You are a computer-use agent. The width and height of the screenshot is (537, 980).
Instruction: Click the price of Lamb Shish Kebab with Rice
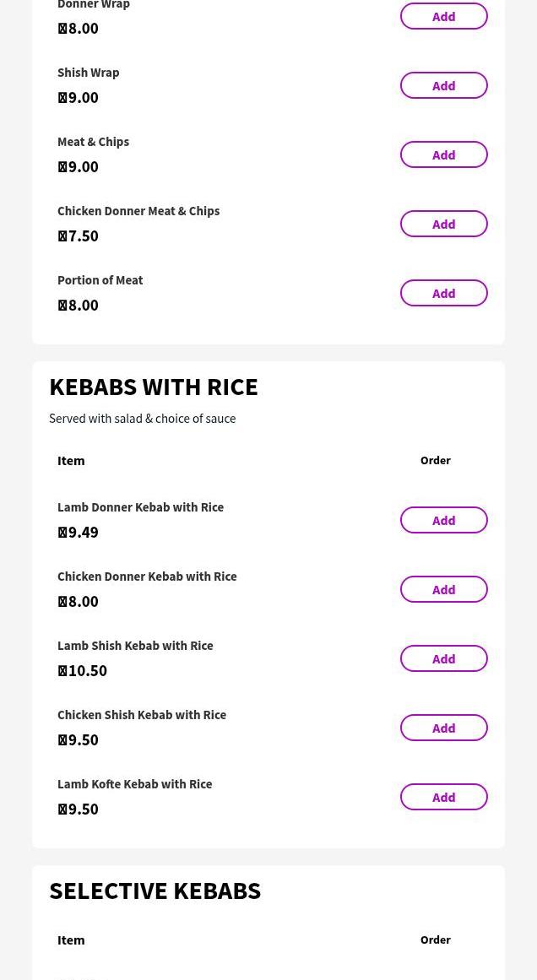point(82,670)
